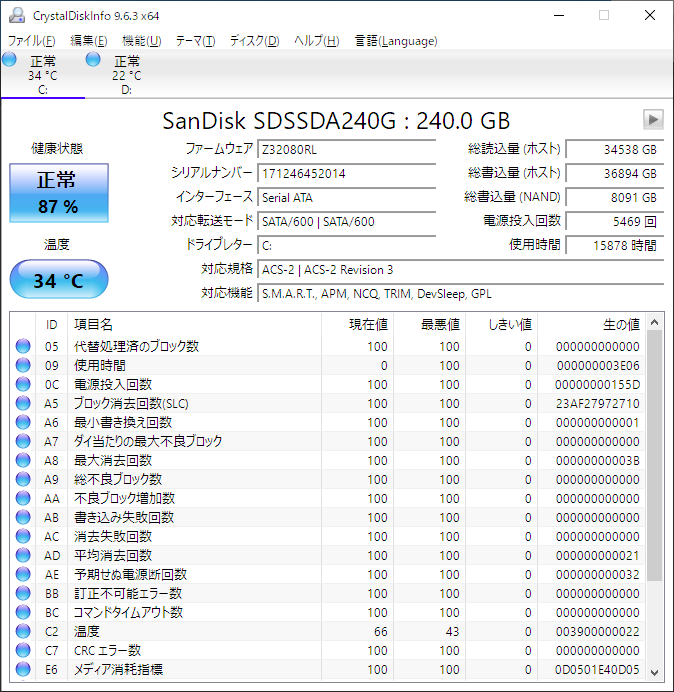Click the status icon for row A6
This screenshot has height=692, width=674.
pos(23,422)
